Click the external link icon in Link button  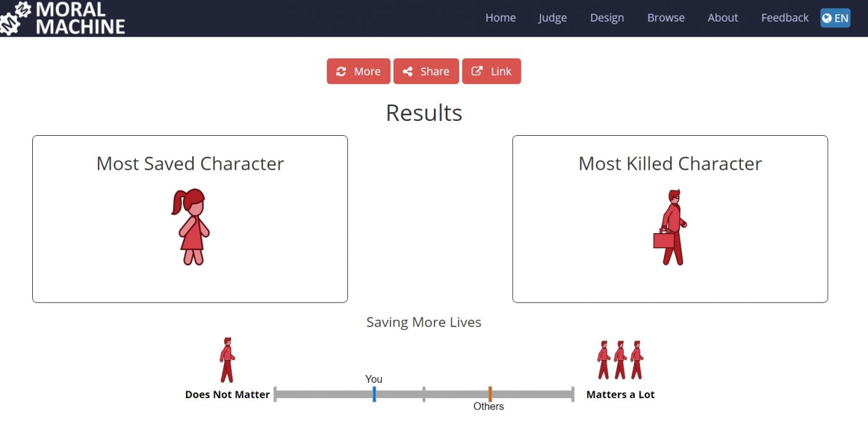click(x=477, y=71)
